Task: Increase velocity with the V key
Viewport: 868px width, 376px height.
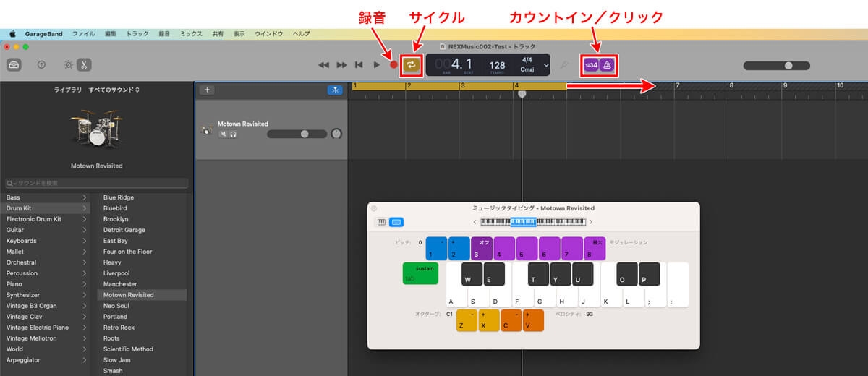Action: (x=533, y=320)
